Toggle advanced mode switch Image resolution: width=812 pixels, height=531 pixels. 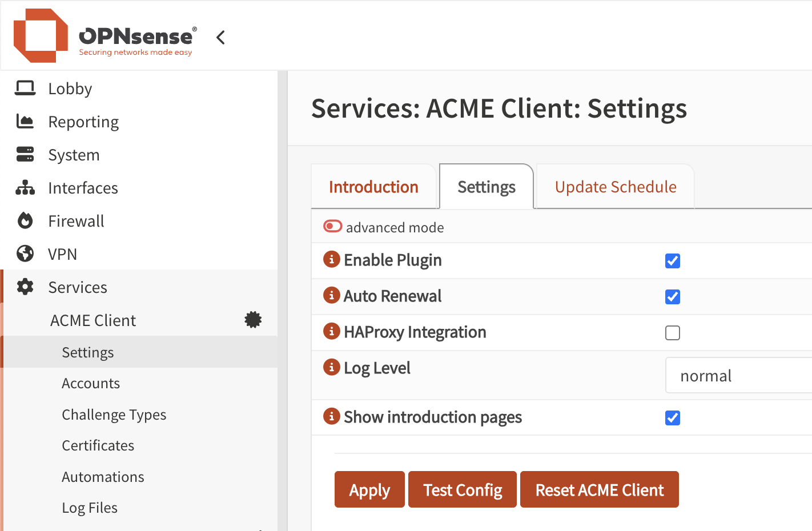pyautogui.click(x=332, y=227)
